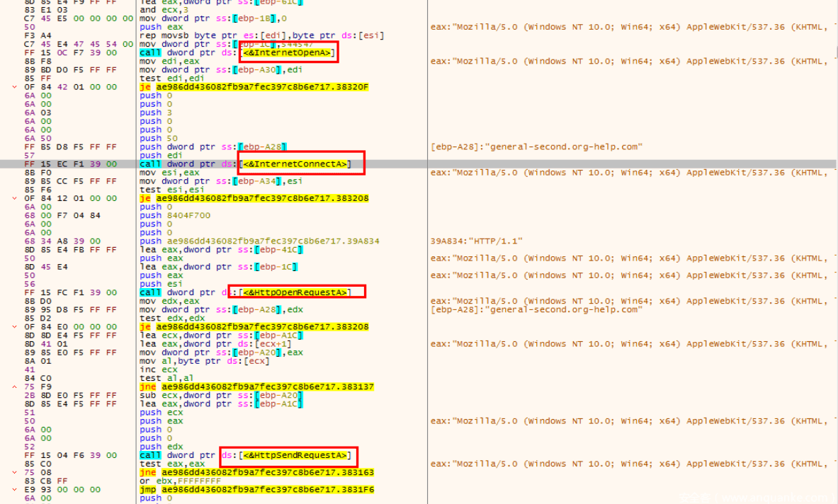Screen dimensions: 838x504
Task: Select the push ecx instruction
Action: pyautogui.click(x=162, y=412)
